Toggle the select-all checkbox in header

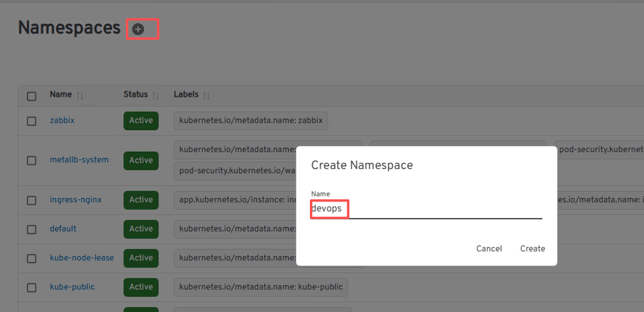point(31,96)
